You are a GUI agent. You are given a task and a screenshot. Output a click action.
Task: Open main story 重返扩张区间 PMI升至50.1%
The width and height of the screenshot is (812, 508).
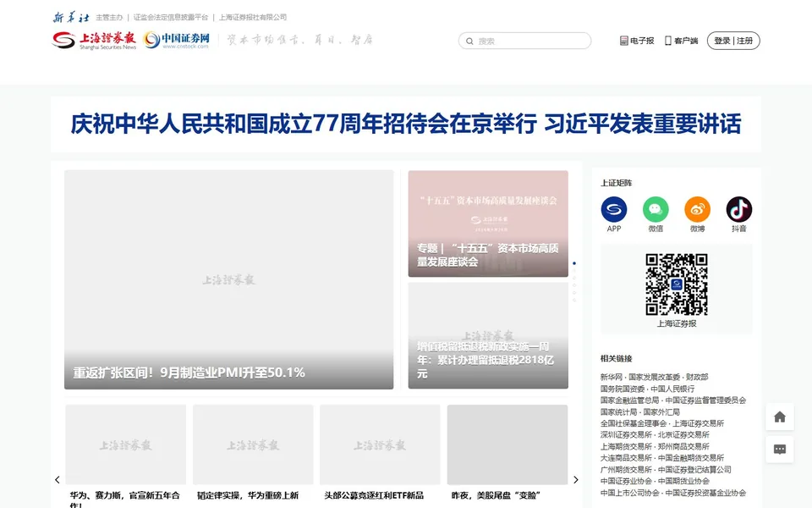coord(229,279)
